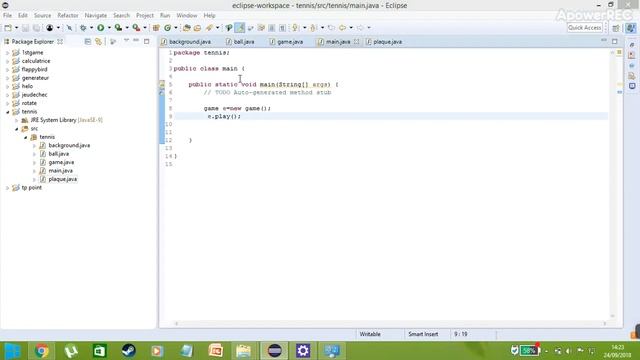Select game.java in Package Explorer
Image resolution: width=640 pixels, height=360 pixels.
pos(61,162)
